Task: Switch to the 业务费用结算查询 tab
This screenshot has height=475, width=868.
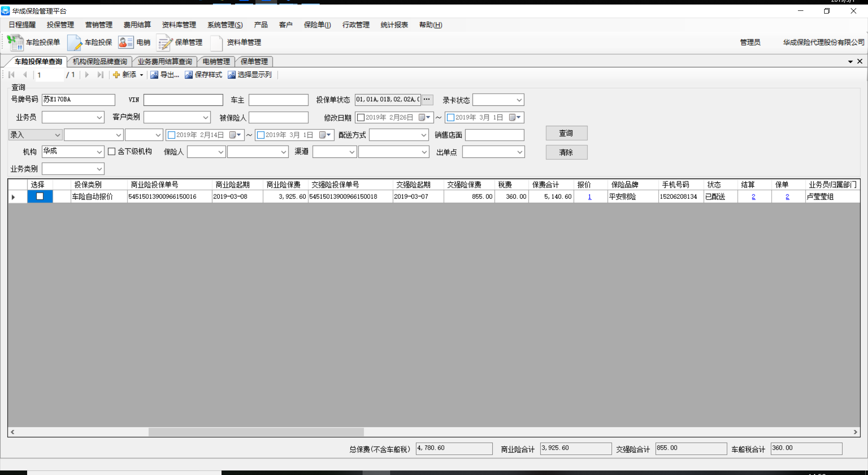Action: (165, 62)
